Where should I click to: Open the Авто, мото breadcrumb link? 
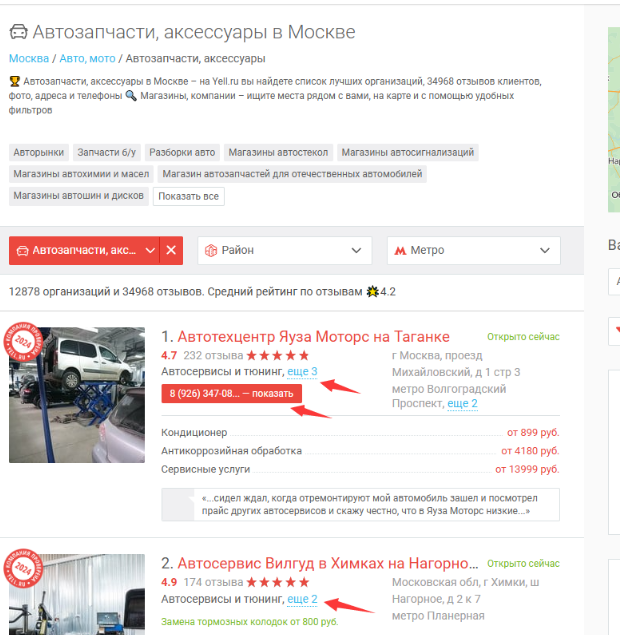tap(87, 59)
